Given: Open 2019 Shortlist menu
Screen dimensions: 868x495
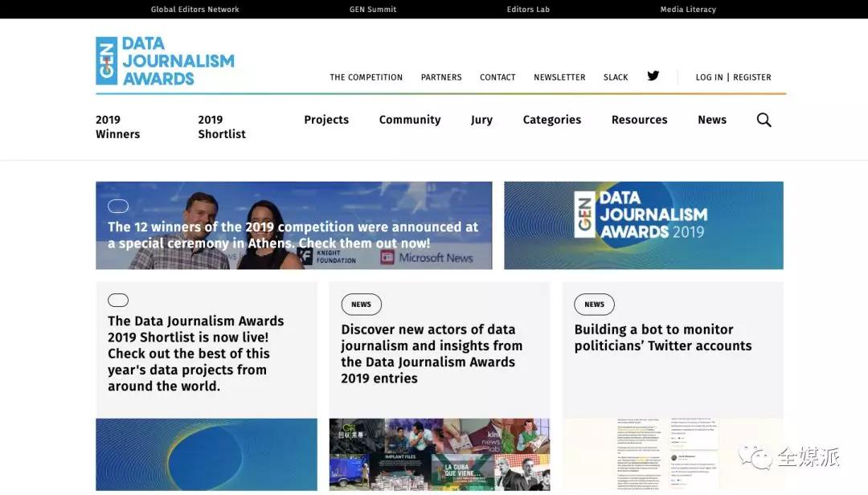Looking at the screenshot, I should (x=222, y=127).
